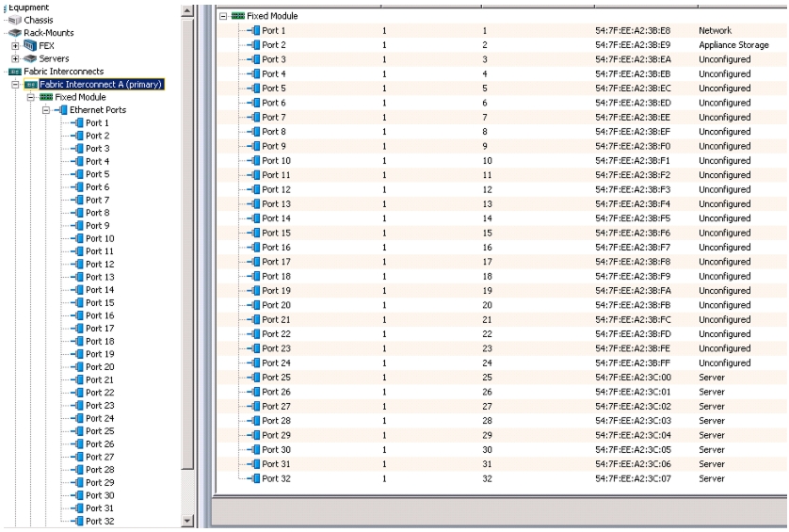The height and width of the screenshot is (532, 789).
Task: Click the Port 24 icon in the table
Action: 254,363
